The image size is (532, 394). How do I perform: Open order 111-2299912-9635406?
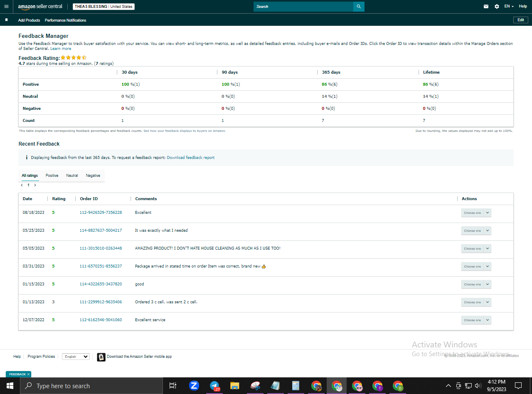pos(101,302)
